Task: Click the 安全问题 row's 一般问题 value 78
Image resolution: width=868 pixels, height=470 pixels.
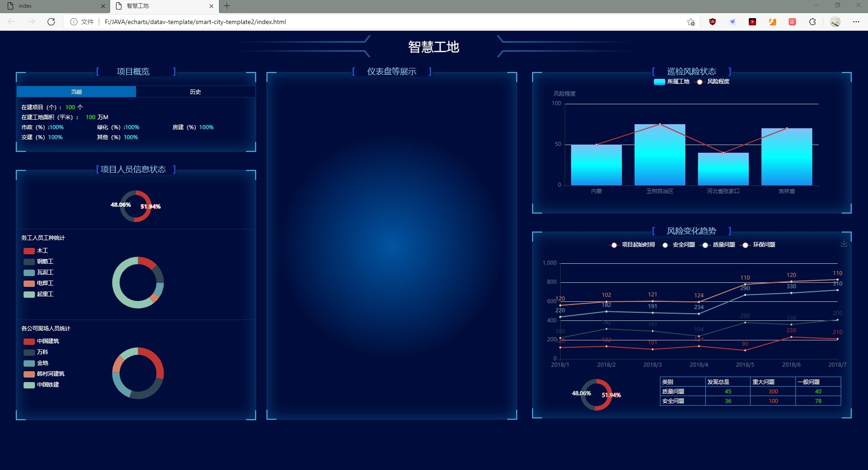Action: (x=818, y=401)
